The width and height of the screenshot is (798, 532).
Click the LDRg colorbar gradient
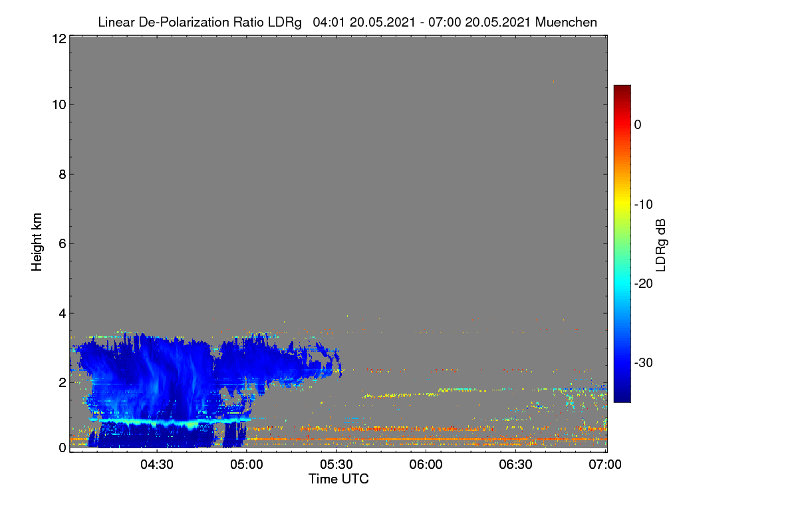coord(622,243)
